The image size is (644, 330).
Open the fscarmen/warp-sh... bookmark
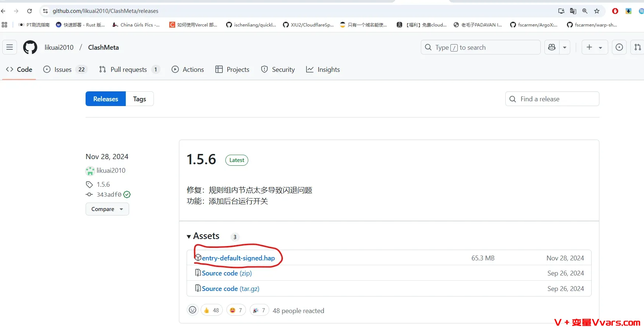click(x=592, y=25)
